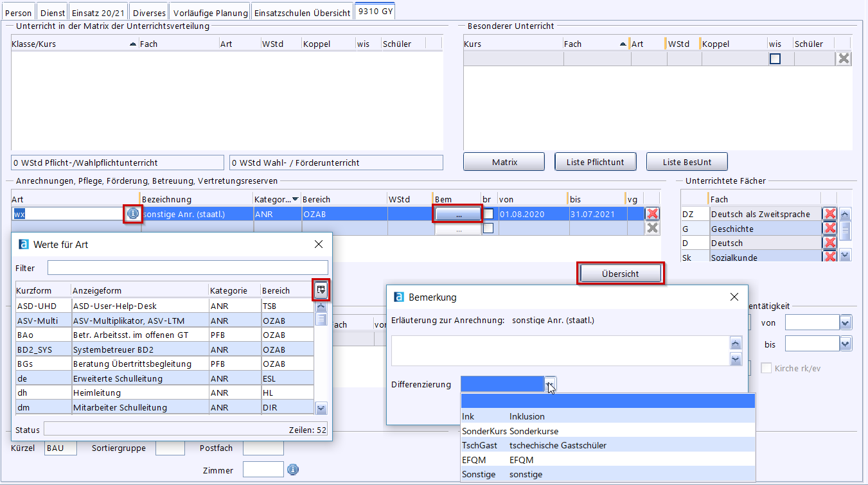The image size is (868, 485).
Task: Select the dh Heimleitung row
Action: pyautogui.click(x=164, y=393)
